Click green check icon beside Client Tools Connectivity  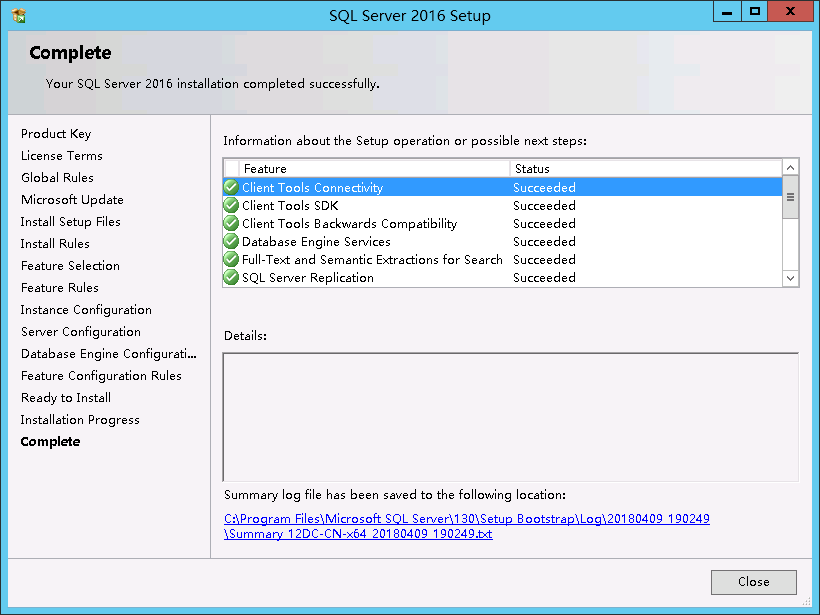(231, 187)
